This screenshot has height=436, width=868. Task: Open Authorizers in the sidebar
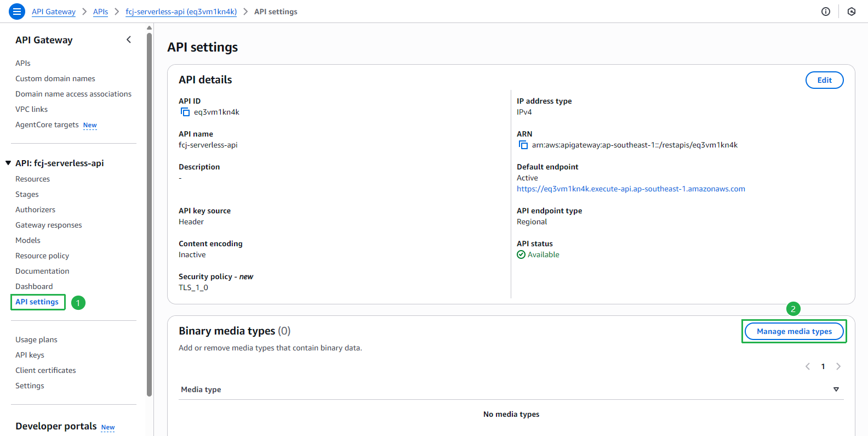35,209
